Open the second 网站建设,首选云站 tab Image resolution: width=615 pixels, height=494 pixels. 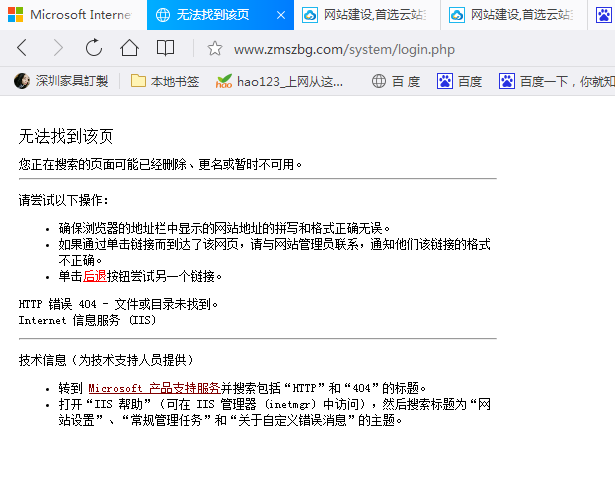[514, 15]
